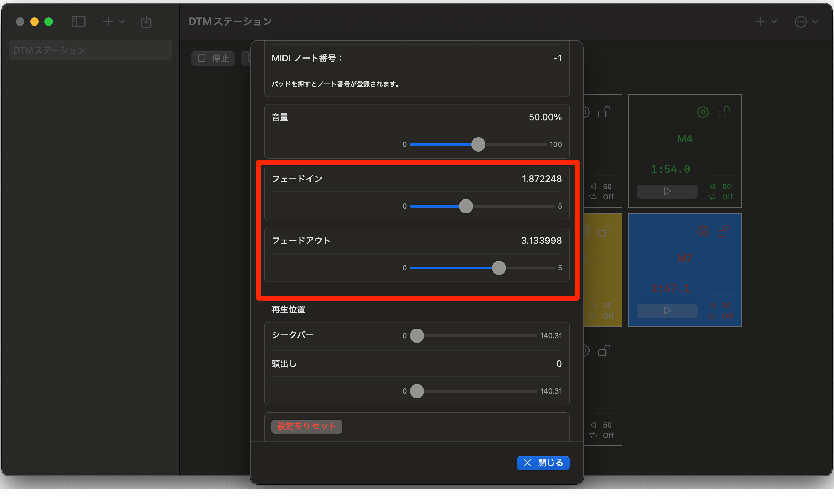Click the M4 pad title text
The image size is (834, 504).
point(685,139)
